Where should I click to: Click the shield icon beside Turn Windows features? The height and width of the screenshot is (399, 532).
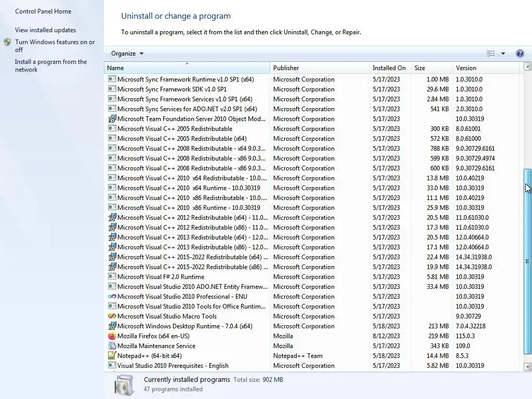(x=7, y=42)
